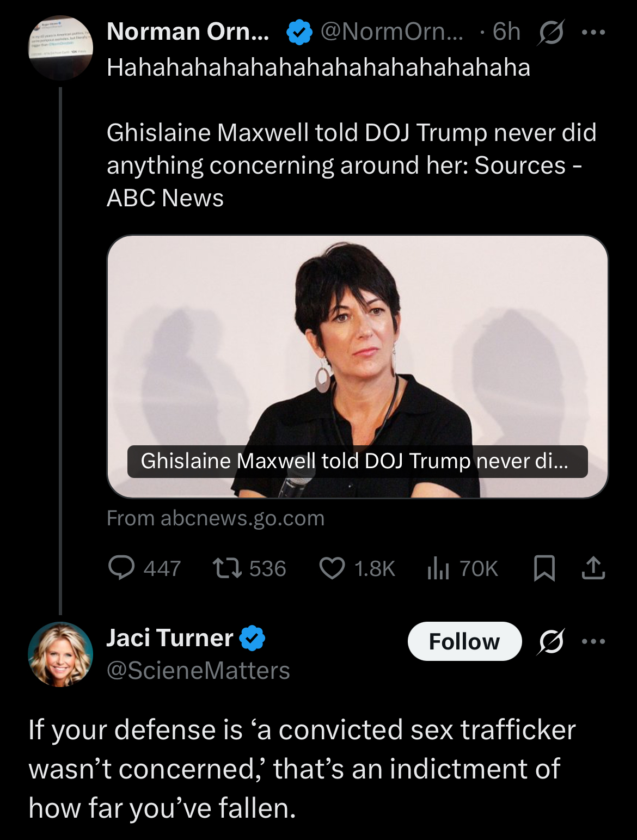Open the article headline caption overlay
The width and height of the screenshot is (637, 840).
point(357,461)
